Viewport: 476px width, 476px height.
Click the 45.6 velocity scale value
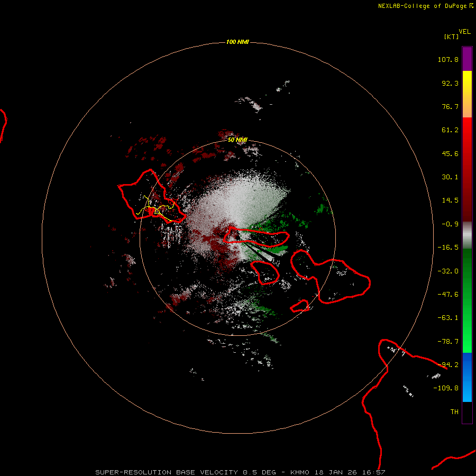point(450,153)
